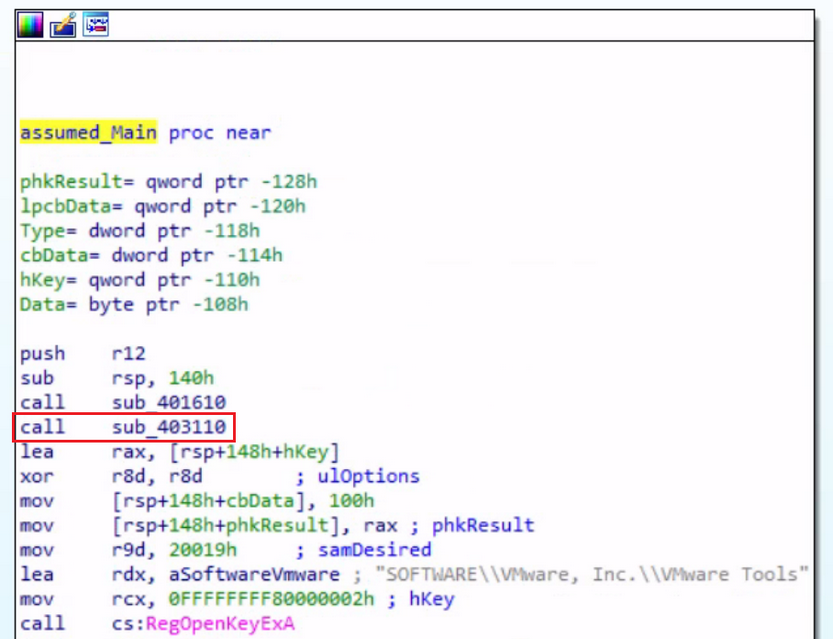Click the cbData variable declaration

151,255
